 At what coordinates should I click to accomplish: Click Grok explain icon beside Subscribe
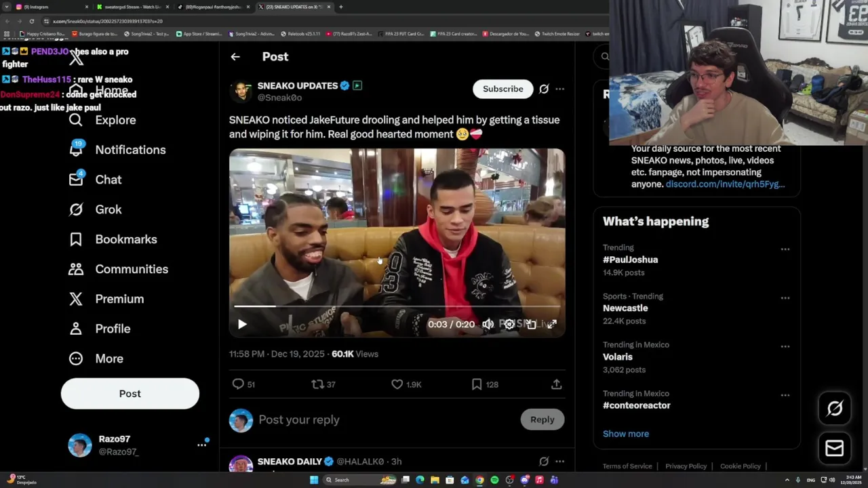[x=544, y=89]
